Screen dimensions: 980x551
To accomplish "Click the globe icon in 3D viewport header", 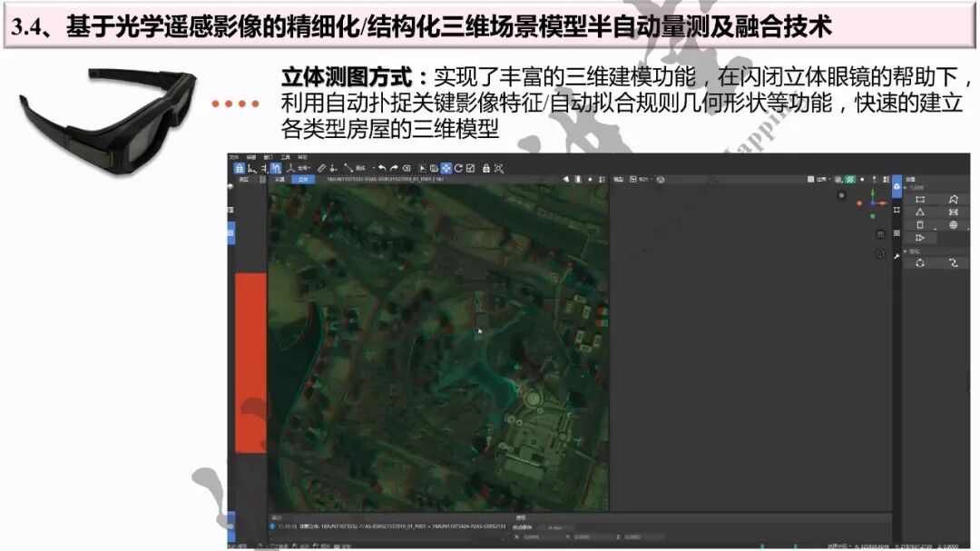I will coord(661,180).
